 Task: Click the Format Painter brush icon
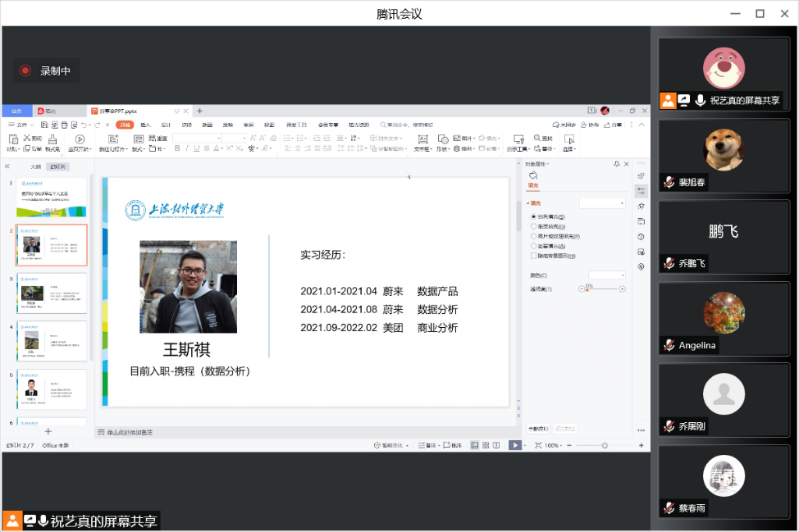coord(52,139)
